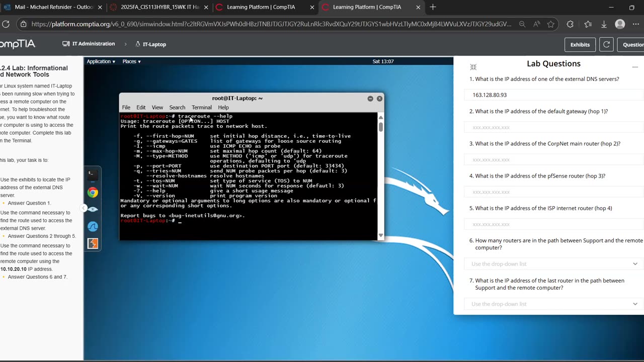Open the terminal Edit menu
This screenshot has width=644, height=362.
click(x=141, y=107)
